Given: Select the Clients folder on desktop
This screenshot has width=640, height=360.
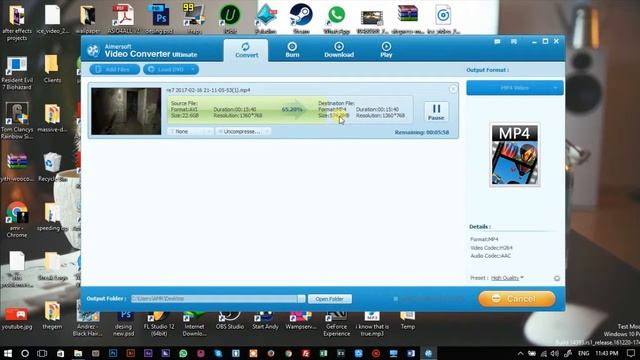Looking at the screenshot, I should coord(52,69).
